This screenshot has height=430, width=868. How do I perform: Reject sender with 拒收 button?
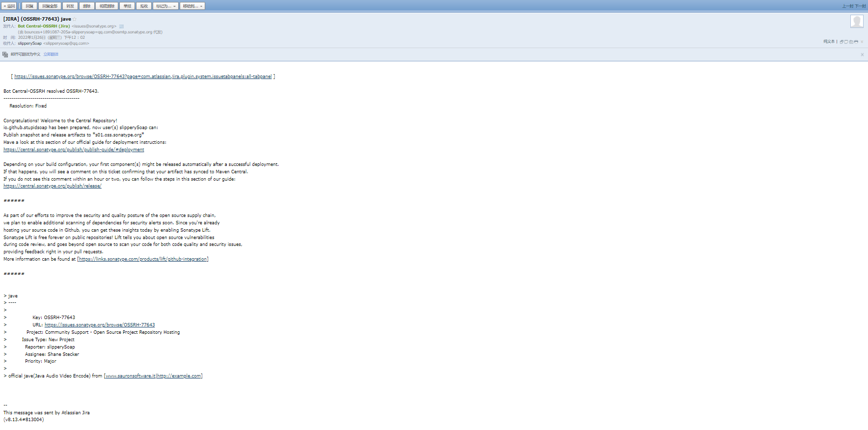[x=144, y=6]
